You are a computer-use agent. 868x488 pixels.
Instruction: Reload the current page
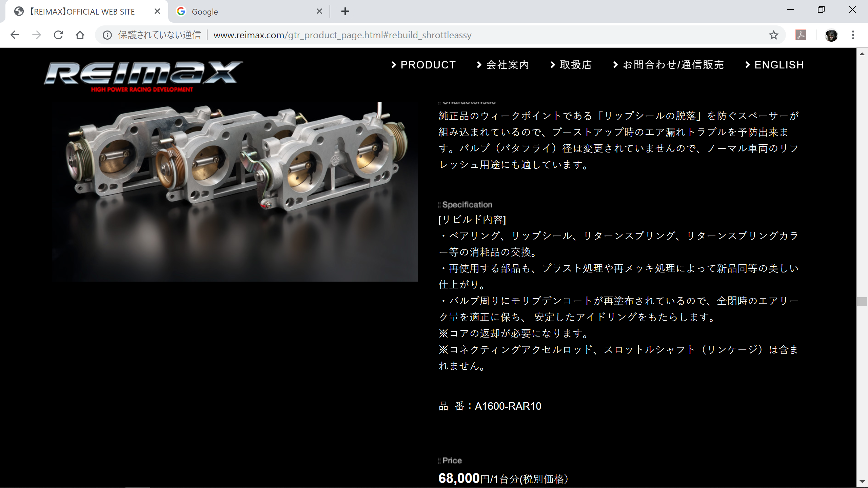click(x=58, y=35)
